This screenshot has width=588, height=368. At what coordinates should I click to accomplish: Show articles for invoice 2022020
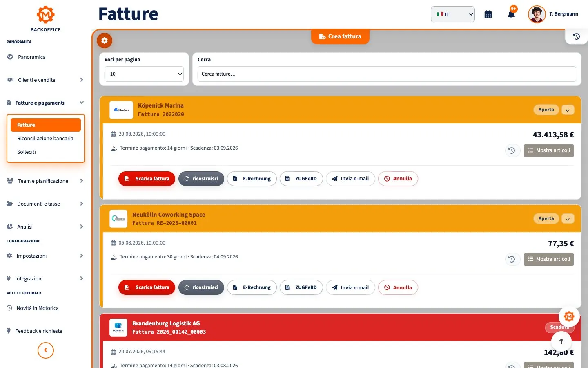549,150
